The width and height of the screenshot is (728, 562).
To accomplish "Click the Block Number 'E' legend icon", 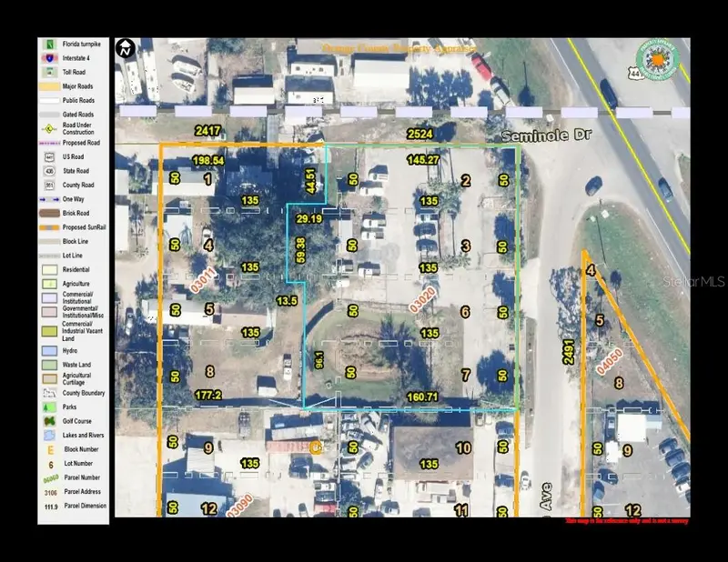I will tap(51, 450).
